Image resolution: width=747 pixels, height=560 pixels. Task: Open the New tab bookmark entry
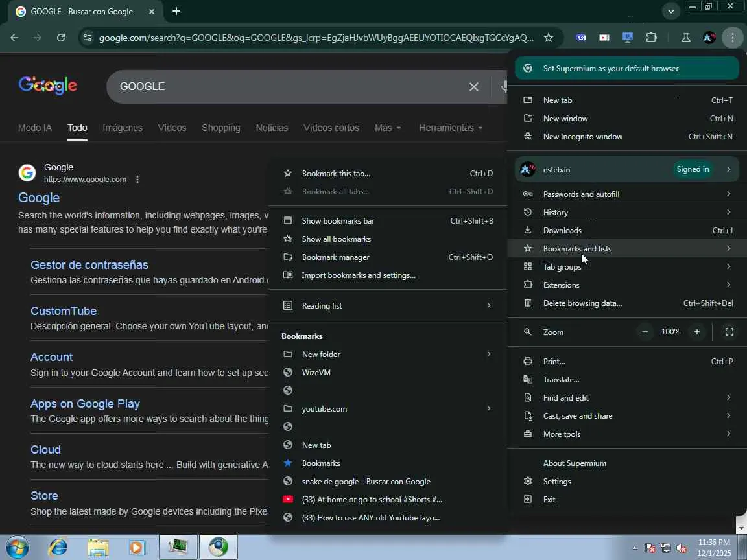pos(388,445)
